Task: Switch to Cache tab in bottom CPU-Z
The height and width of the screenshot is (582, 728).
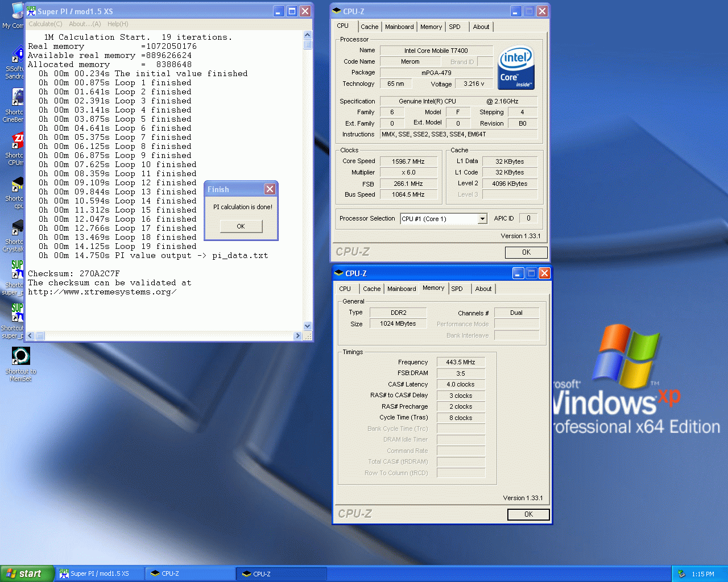Action: click(x=372, y=289)
